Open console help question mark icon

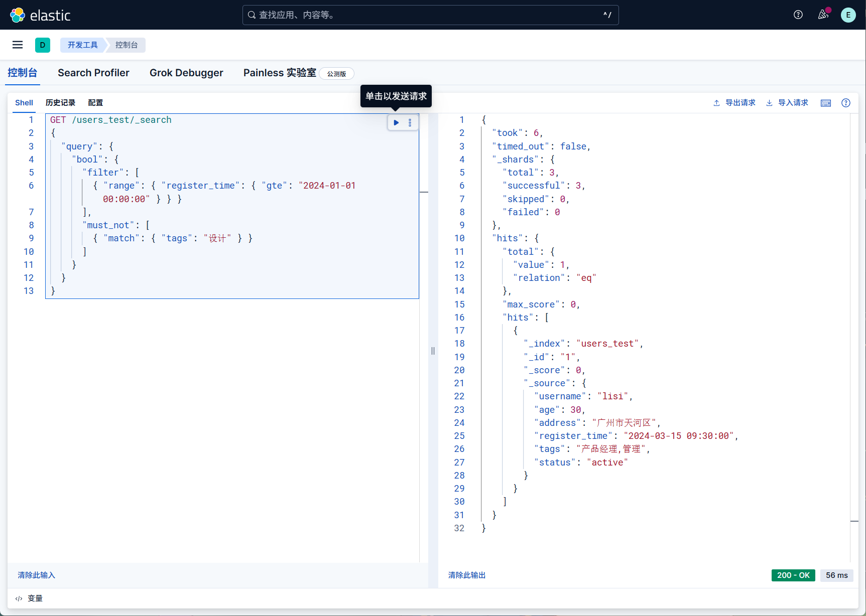click(x=846, y=103)
